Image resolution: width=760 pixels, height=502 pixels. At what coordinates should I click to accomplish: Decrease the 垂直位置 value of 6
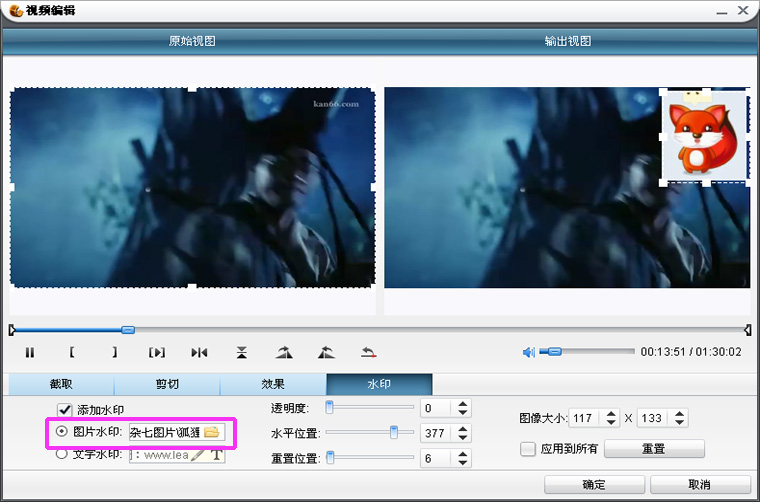(462, 462)
